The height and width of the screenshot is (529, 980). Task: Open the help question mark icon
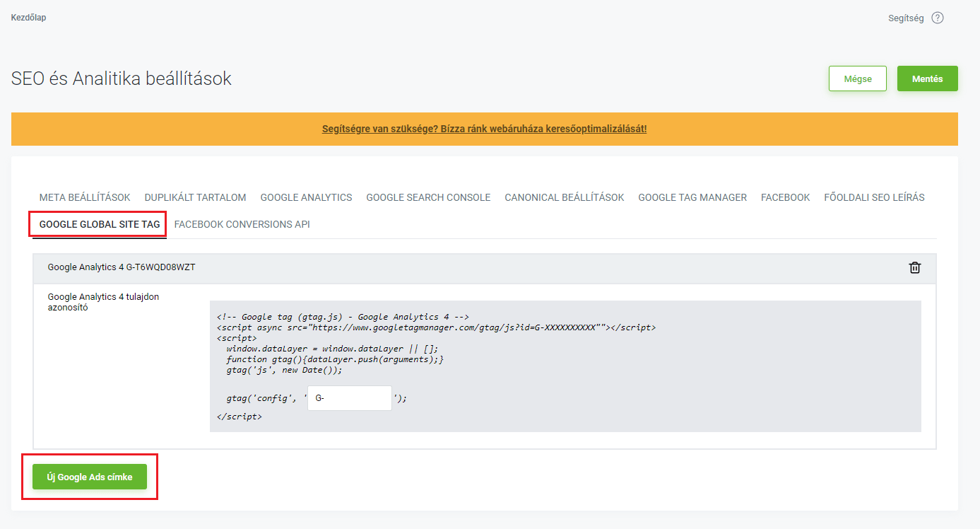(x=938, y=18)
